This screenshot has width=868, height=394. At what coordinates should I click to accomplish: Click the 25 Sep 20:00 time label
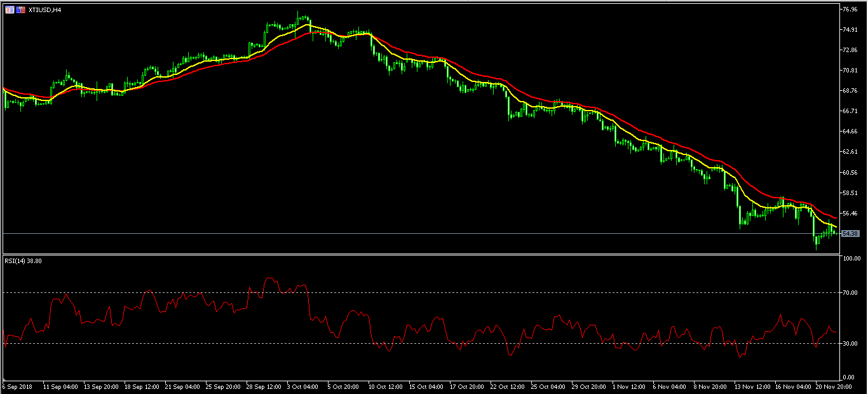(222, 386)
